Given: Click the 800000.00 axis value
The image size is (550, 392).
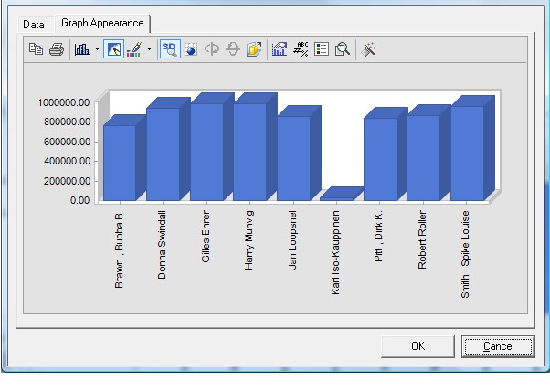Looking at the screenshot, I should (x=67, y=122).
